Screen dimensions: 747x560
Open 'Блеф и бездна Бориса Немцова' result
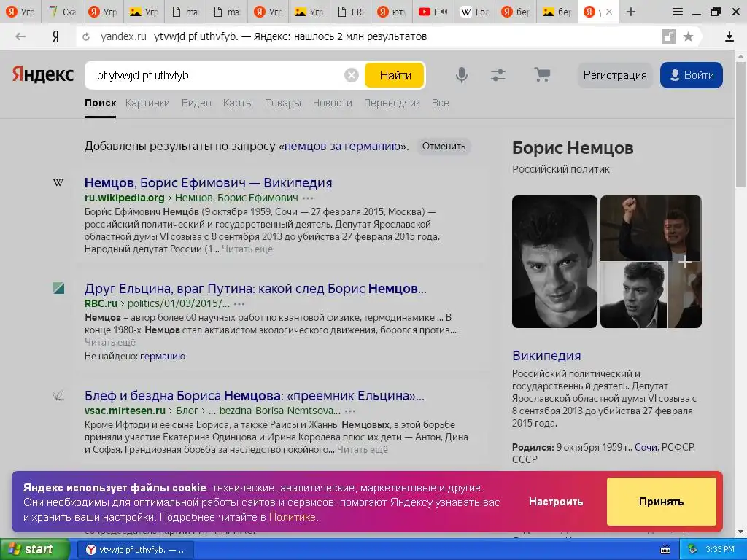(x=255, y=396)
